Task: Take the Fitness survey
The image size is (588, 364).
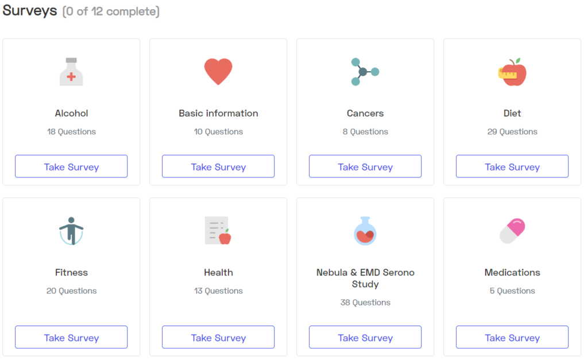Action: tap(71, 338)
